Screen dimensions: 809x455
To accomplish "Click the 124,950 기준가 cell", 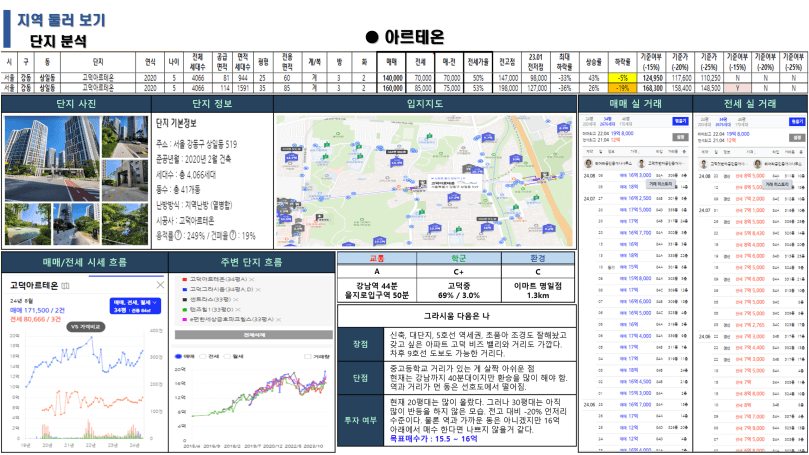I will pyautogui.click(x=652, y=78).
